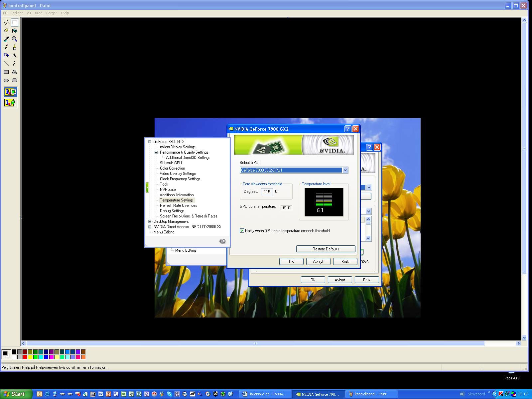This screenshot has height=399, width=532.
Task: Select the rectangular Select tool
Action: click(x=15, y=22)
